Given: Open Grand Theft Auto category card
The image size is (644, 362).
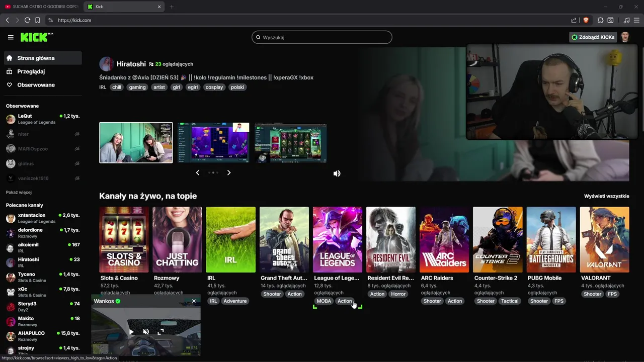Looking at the screenshot, I should pyautogui.click(x=284, y=240).
